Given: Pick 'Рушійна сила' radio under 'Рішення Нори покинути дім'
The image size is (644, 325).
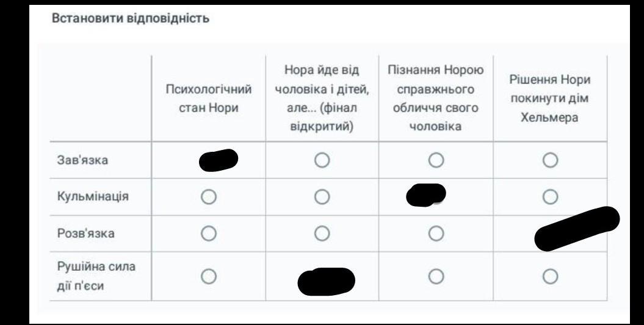Looking at the screenshot, I should pyautogui.click(x=550, y=277).
